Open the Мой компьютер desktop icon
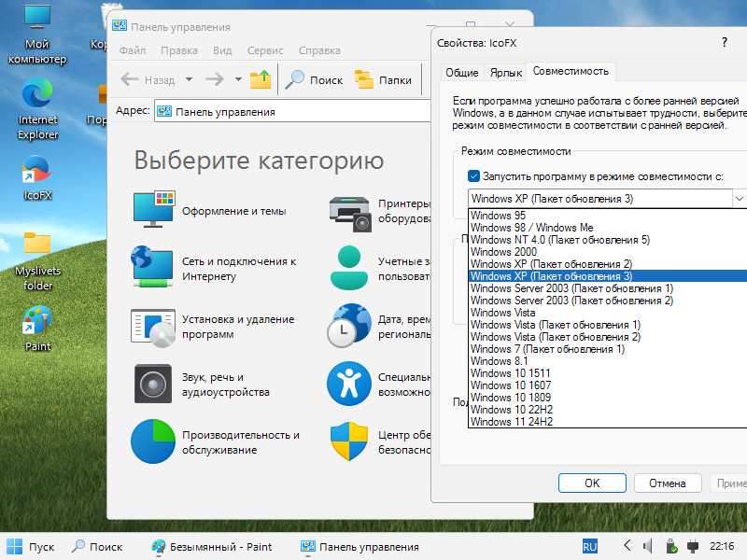 coord(37,35)
